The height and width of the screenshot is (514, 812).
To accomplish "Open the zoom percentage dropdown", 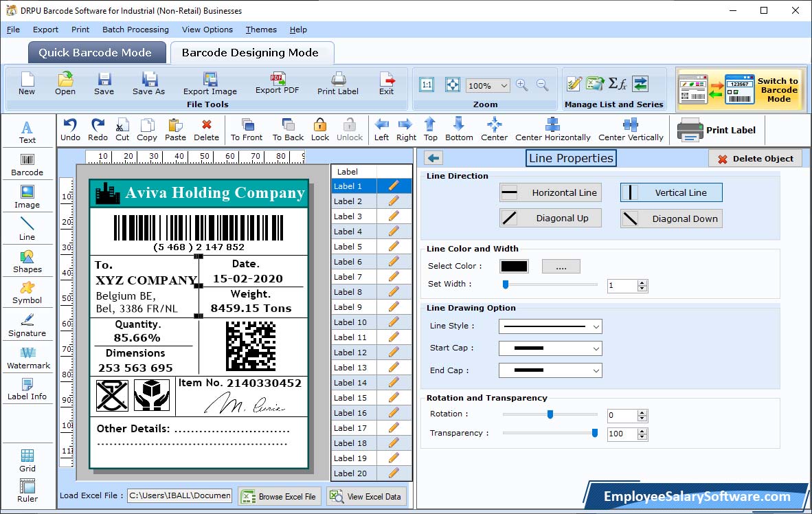I will [504, 85].
